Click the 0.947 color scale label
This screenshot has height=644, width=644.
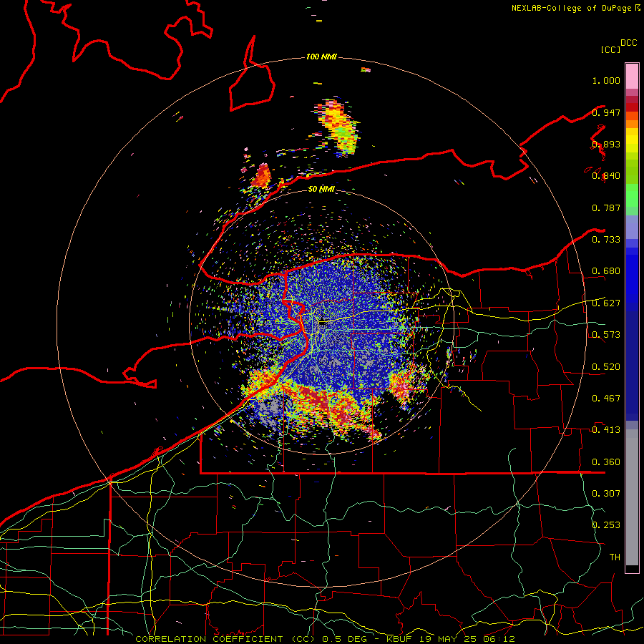point(606,112)
